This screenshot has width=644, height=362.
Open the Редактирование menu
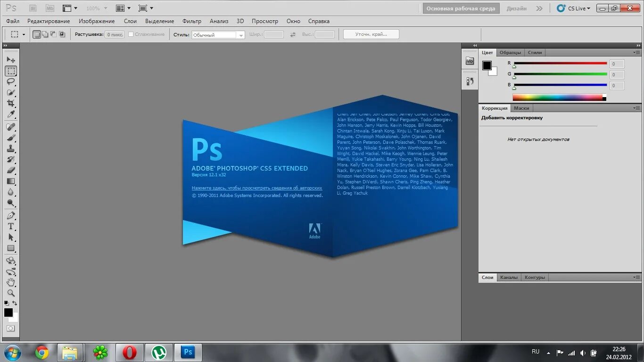[49, 21]
